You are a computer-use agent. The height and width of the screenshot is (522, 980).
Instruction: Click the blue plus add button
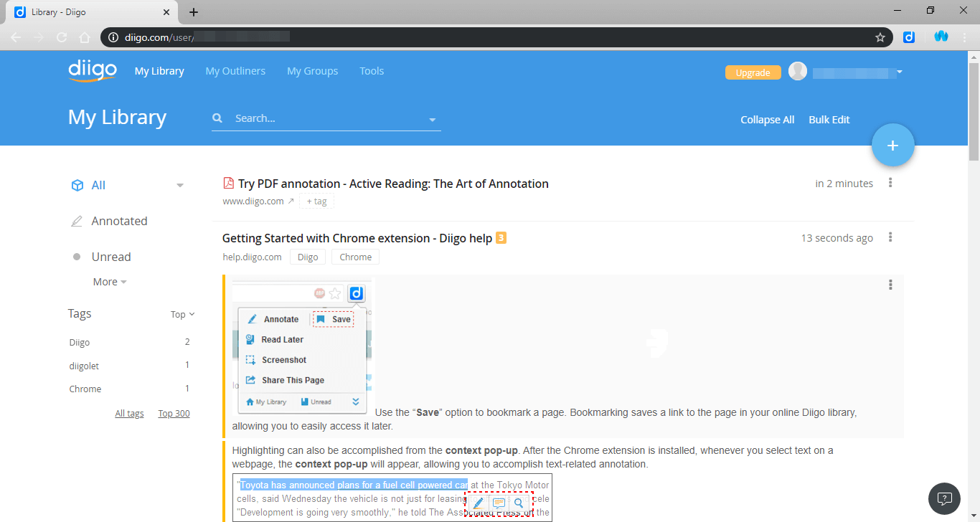892,146
